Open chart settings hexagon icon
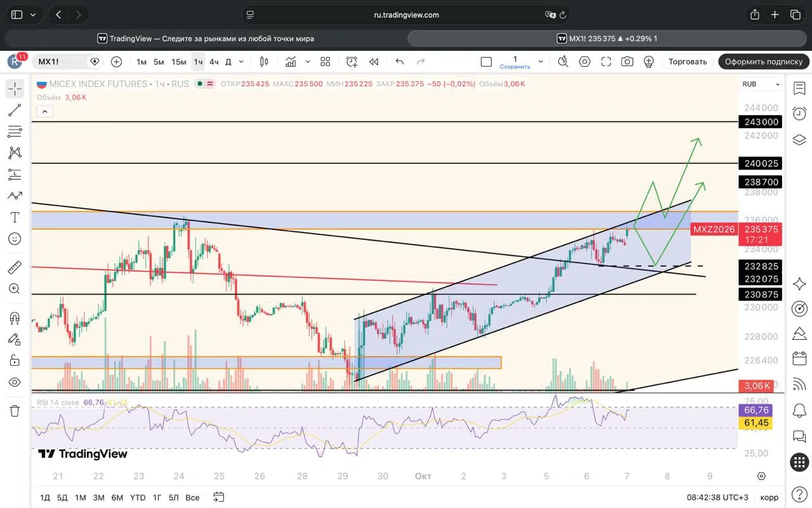 [584, 62]
